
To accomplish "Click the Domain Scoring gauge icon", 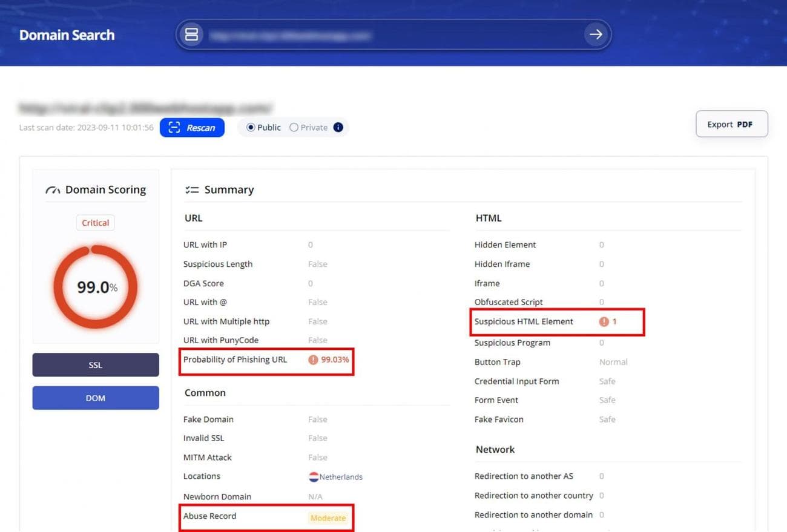I will (53, 190).
